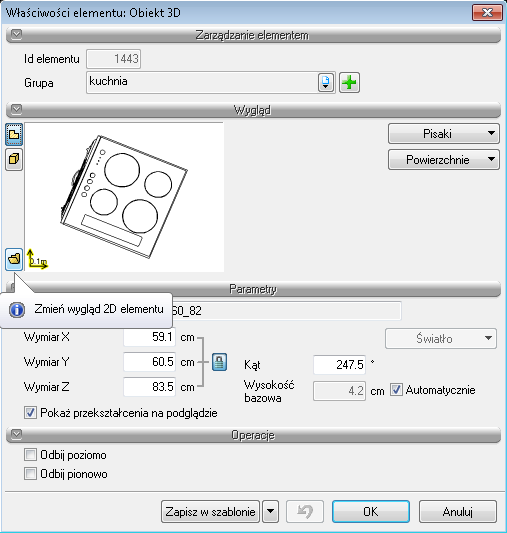The height and width of the screenshot is (533, 507).
Task: Collapse the Wygląd section header
Action: (16, 109)
